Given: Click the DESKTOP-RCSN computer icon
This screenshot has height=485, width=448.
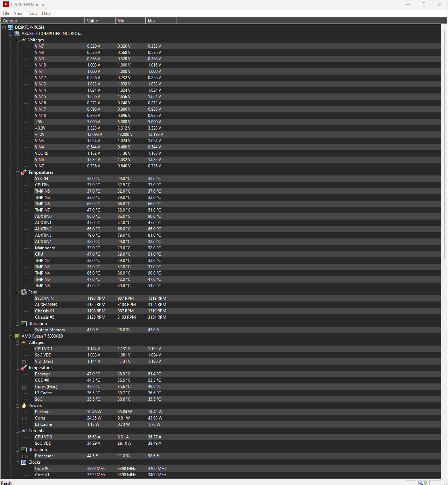Looking at the screenshot, I should [10, 27].
